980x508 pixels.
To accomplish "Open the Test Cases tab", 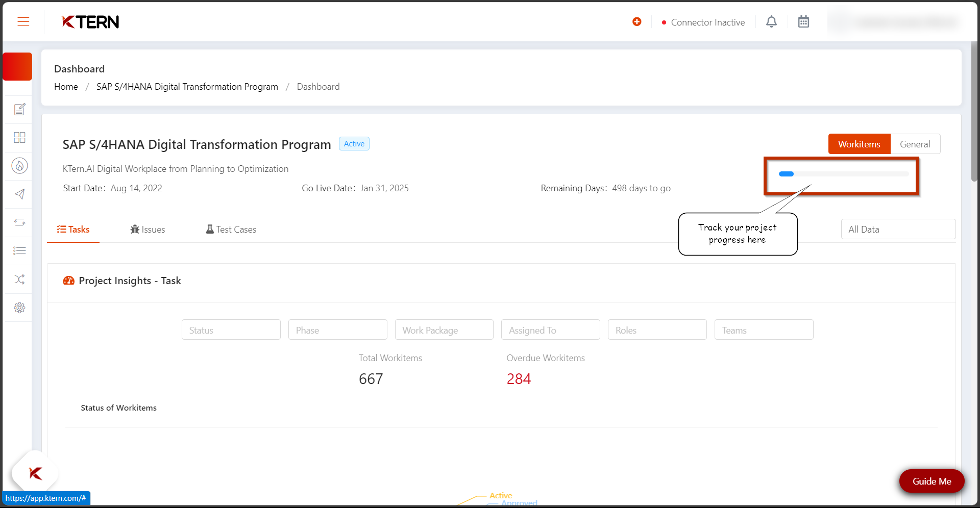I will tap(231, 230).
